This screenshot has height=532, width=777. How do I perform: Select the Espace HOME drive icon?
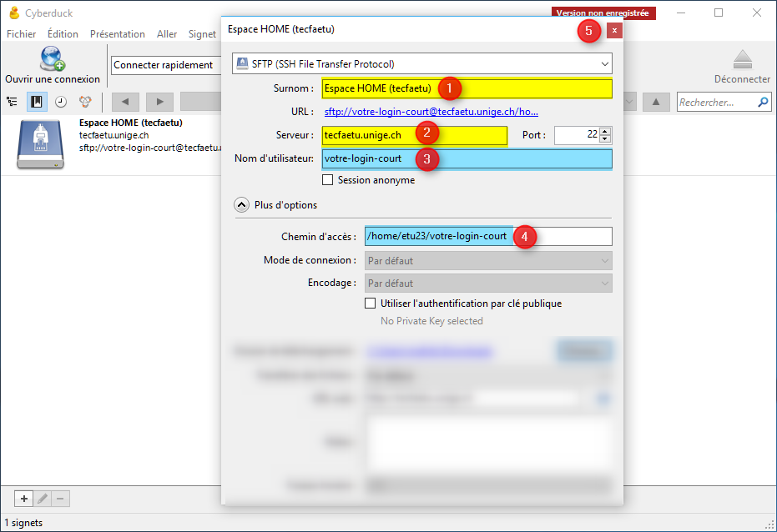coord(41,145)
